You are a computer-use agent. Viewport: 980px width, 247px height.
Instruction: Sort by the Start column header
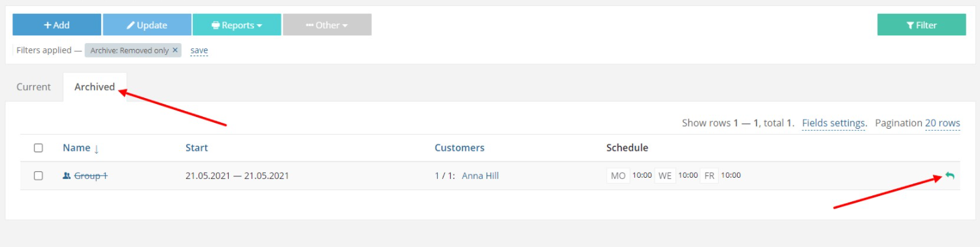tap(197, 148)
